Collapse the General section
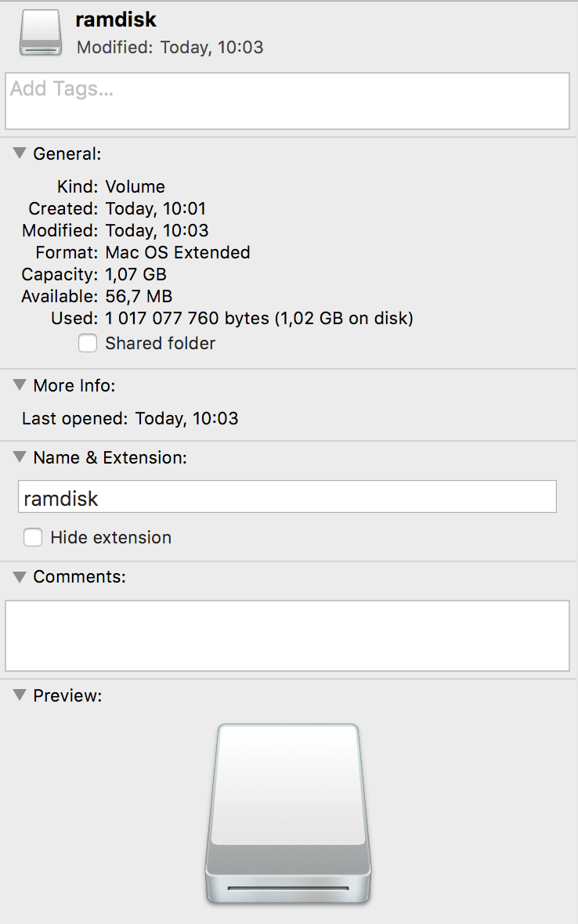Image resolution: width=578 pixels, height=924 pixels. point(20,153)
